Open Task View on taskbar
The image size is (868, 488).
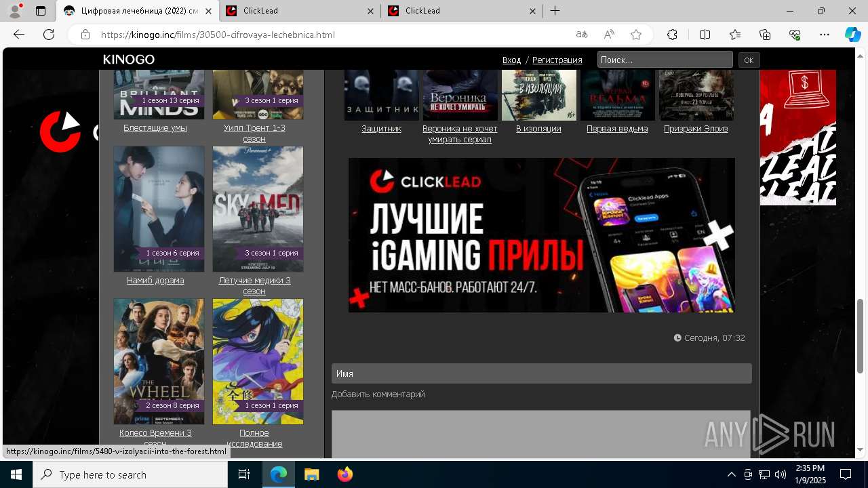pos(245,474)
